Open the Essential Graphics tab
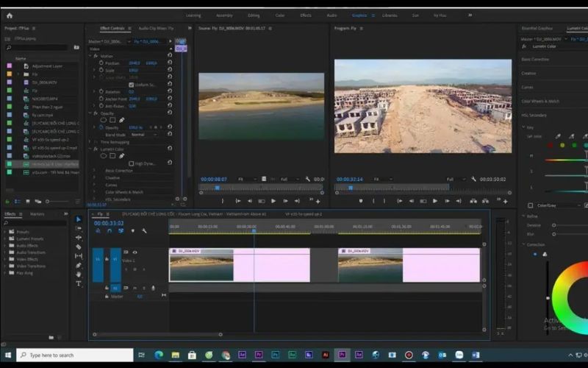The height and width of the screenshot is (368, 588). coord(537,28)
